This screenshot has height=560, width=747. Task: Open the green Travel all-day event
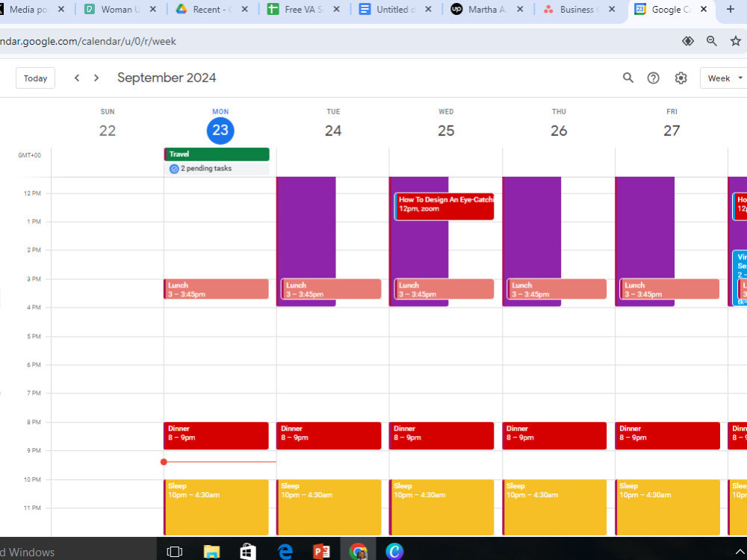[x=217, y=155]
